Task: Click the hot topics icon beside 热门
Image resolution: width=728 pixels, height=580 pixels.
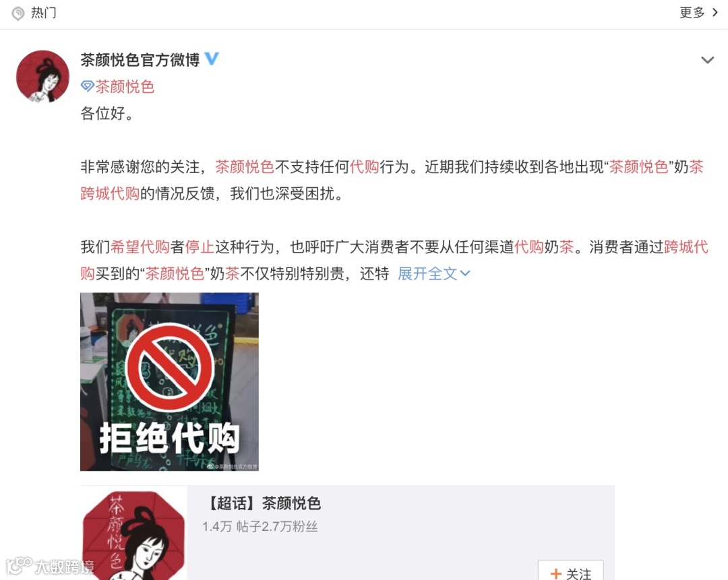Action: (x=18, y=13)
